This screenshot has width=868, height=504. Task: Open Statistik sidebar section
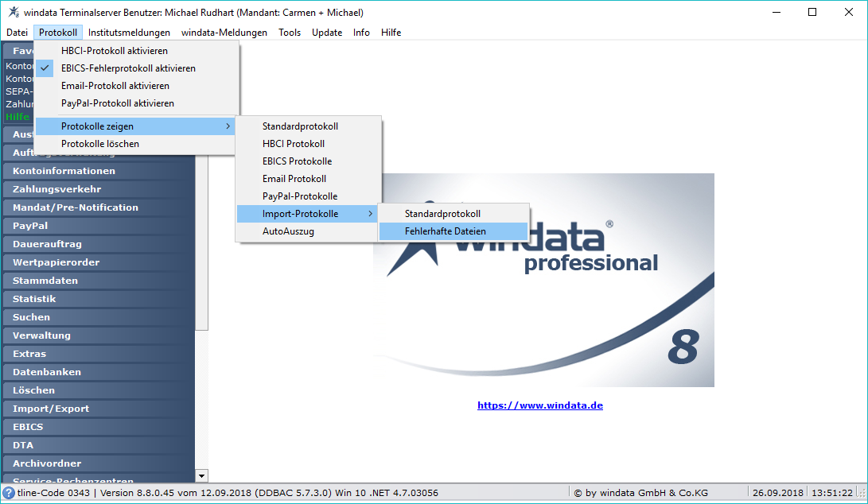[x=99, y=299]
